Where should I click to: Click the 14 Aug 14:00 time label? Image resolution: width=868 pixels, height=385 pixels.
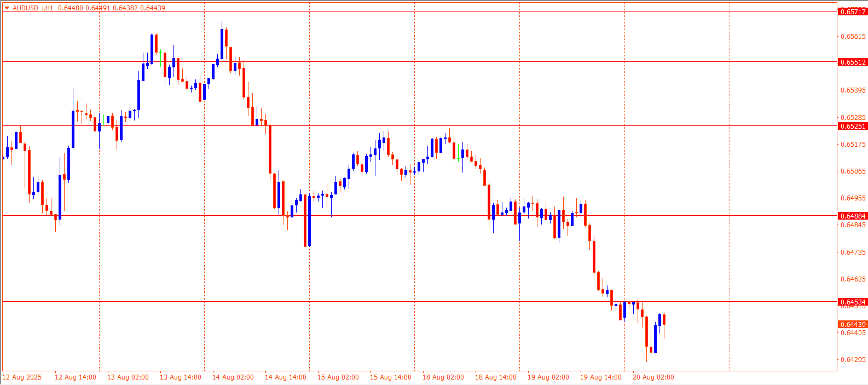point(286,377)
